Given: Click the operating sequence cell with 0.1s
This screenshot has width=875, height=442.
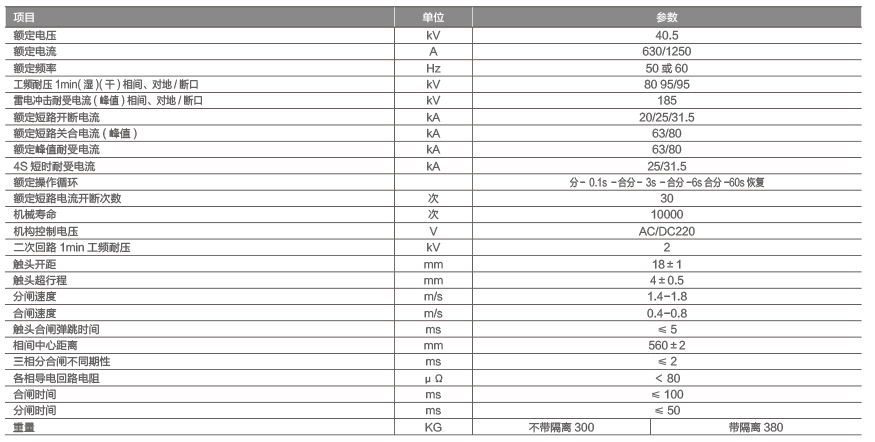Looking at the screenshot, I should point(665,183).
